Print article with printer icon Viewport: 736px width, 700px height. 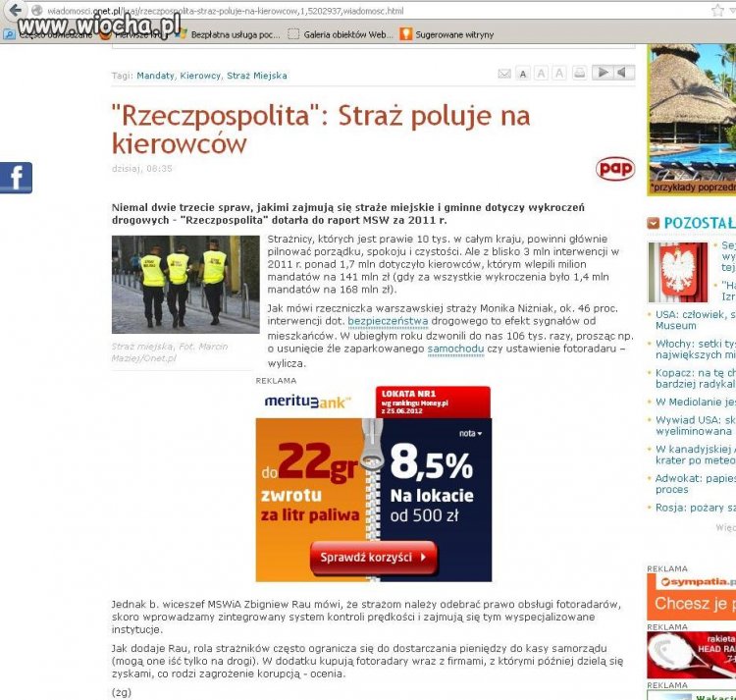coord(580,74)
